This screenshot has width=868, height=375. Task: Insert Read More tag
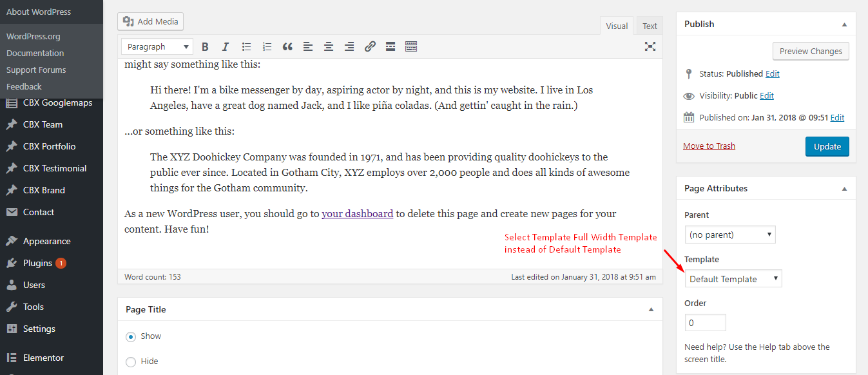point(391,46)
